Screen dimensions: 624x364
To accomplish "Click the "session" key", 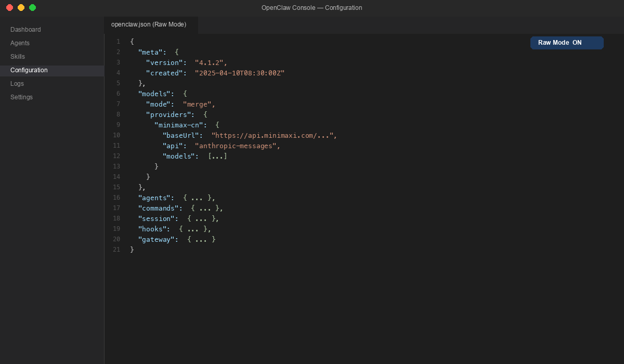I will [x=157, y=218].
